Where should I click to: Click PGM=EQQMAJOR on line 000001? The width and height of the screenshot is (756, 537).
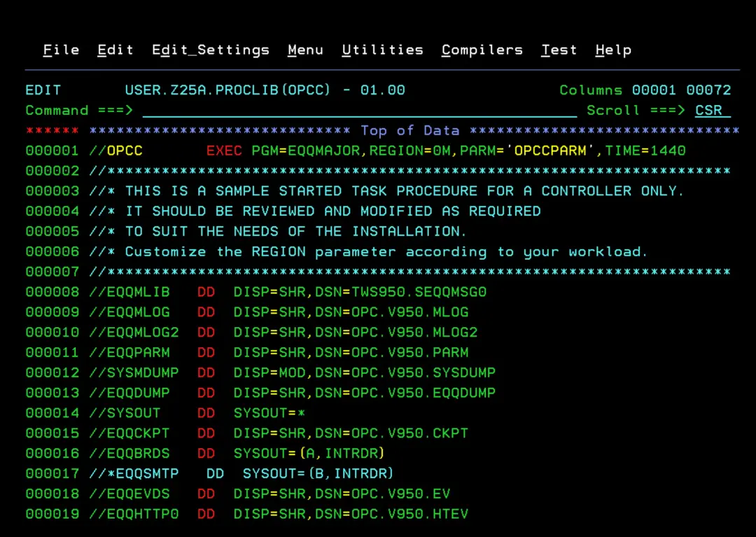[306, 151]
